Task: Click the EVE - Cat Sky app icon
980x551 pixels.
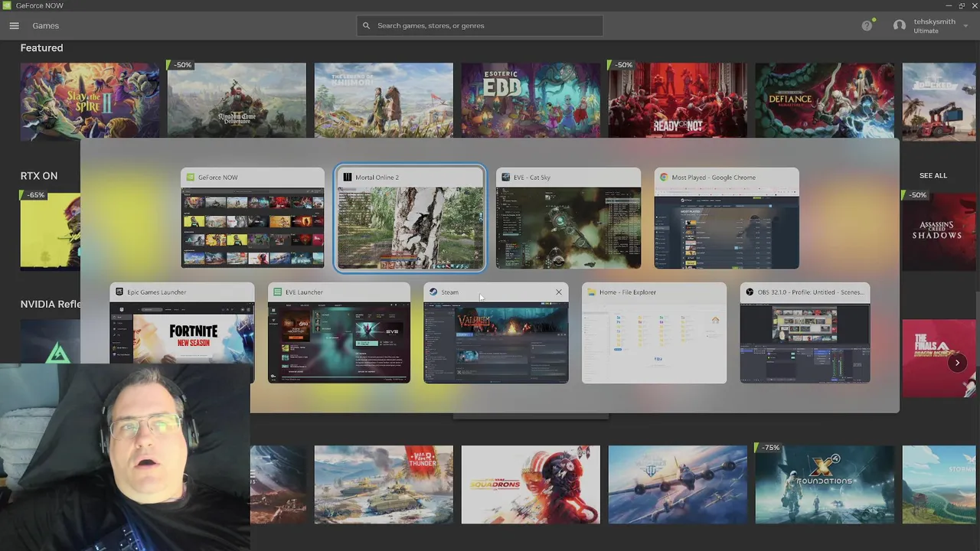Action: coord(505,177)
